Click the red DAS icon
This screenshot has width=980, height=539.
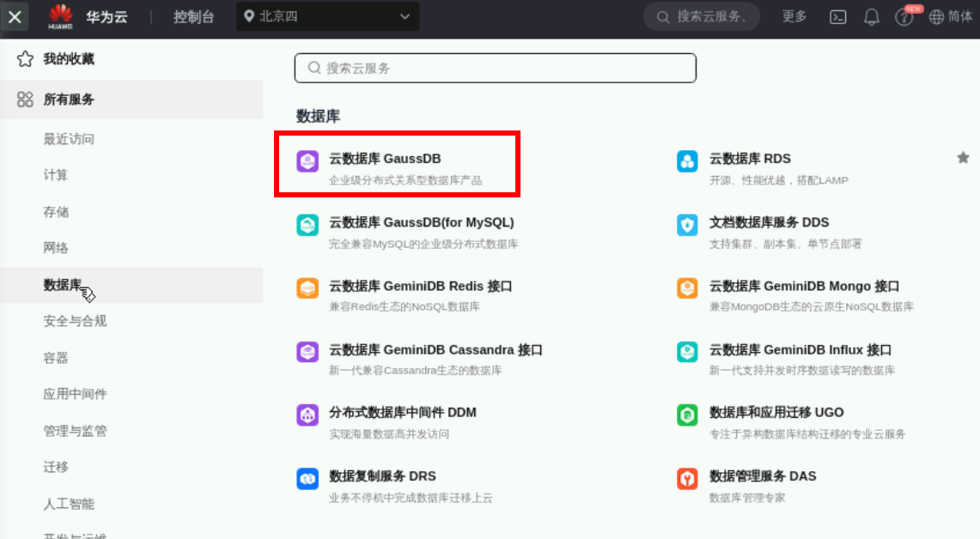point(687,478)
